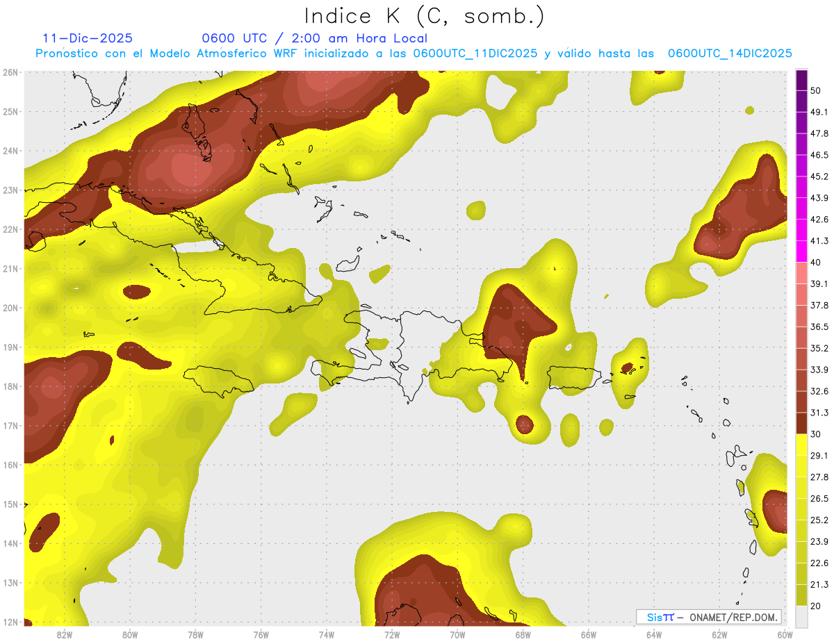This screenshot has height=644, width=834.
Task: Select the date label '11-Dic-2025'
Action: click(88, 38)
